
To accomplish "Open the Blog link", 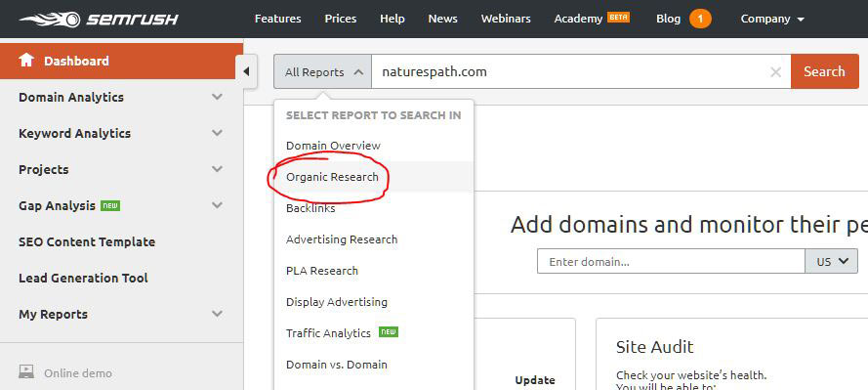I will 668,19.
